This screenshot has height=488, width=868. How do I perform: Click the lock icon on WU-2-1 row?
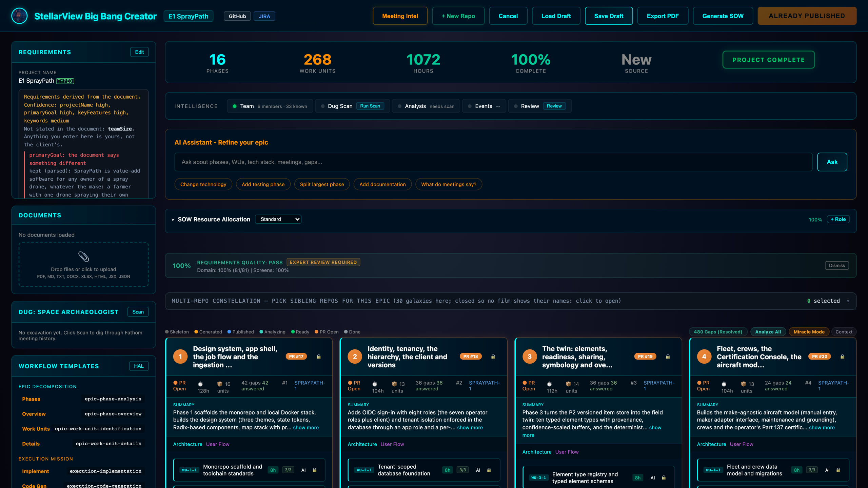coord(489,470)
